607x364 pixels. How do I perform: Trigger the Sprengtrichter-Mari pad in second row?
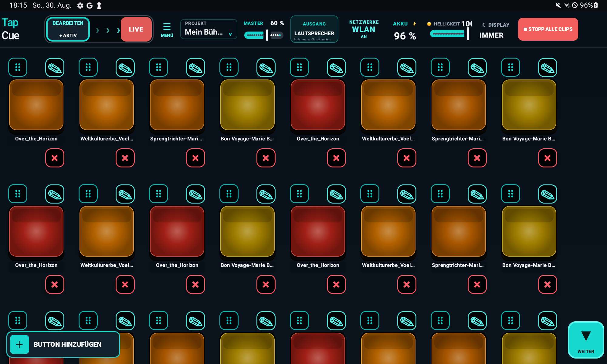pos(459,231)
